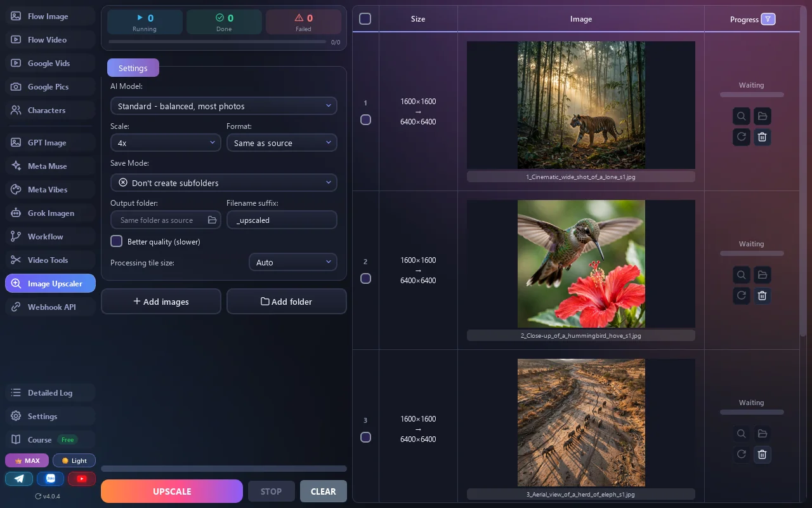This screenshot has height=508, width=812.
Task: Open folder for row 2 hummingbird
Action: click(763, 275)
